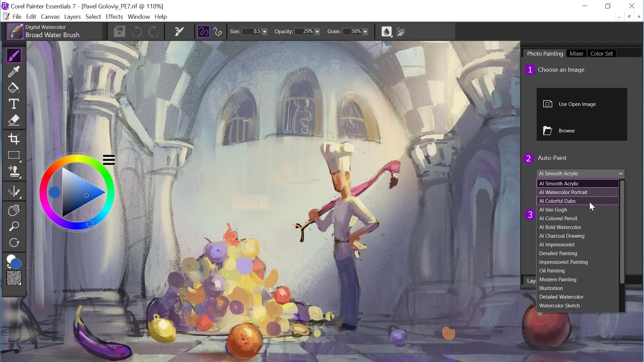The image size is (644, 362).
Task: Select the Grabber hand tool
Action: pos(14,210)
